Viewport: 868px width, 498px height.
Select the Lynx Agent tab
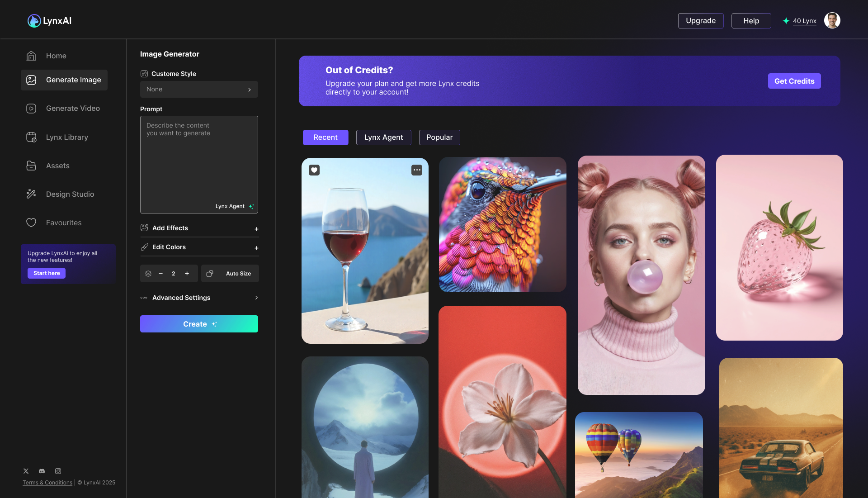(x=383, y=138)
